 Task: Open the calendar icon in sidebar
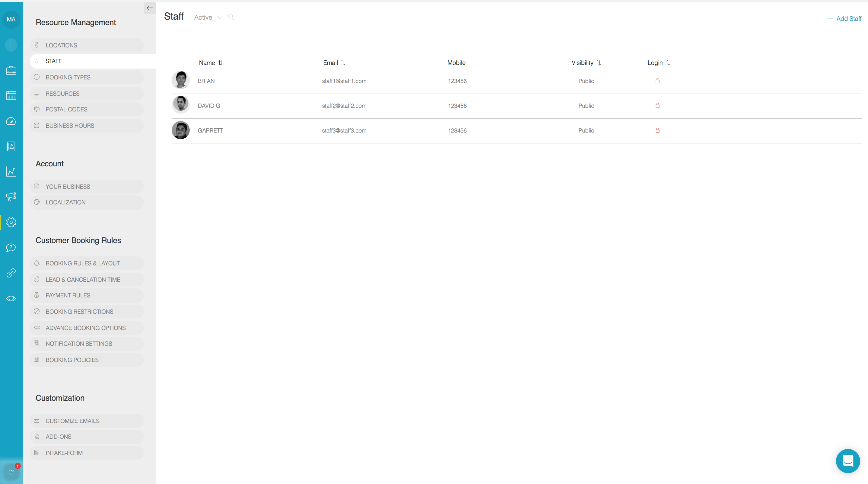(x=11, y=95)
